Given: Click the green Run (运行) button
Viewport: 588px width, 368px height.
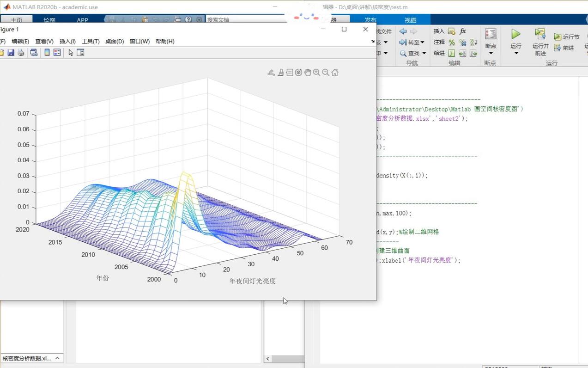Looking at the screenshot, I should click(515, 34).
